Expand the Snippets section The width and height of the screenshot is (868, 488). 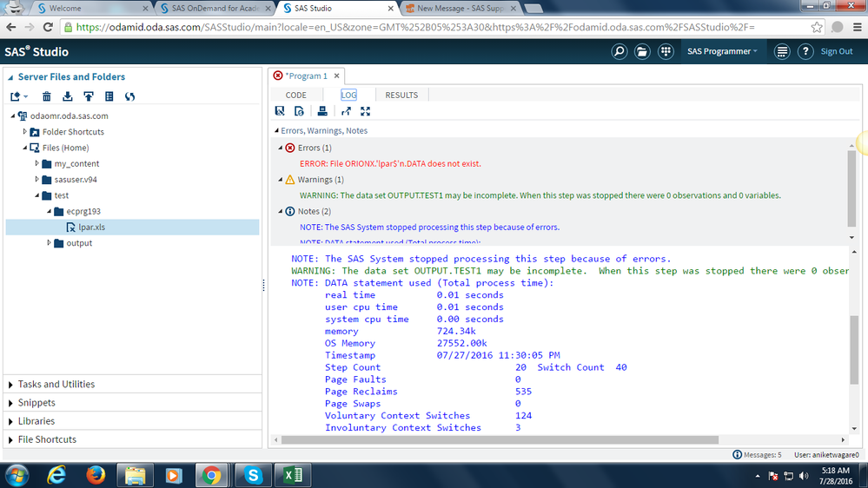(x=10, y=404)
